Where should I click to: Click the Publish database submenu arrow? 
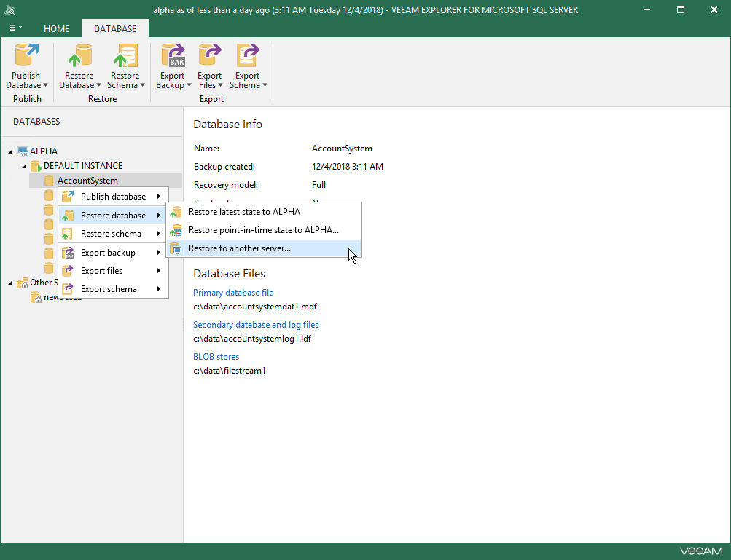pyautogui.click(x=159, y=197)
